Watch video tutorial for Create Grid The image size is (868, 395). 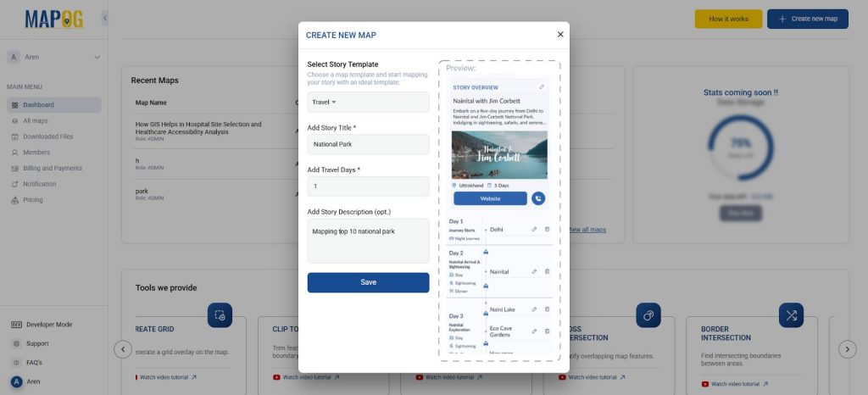pos(166,377)
